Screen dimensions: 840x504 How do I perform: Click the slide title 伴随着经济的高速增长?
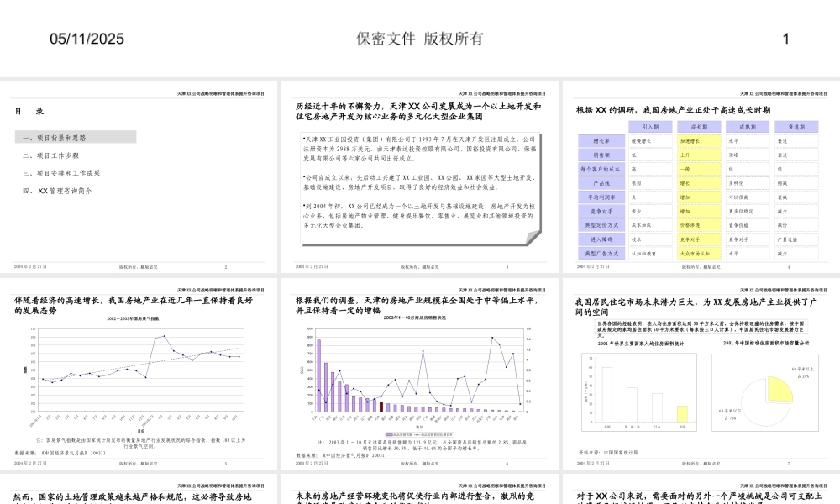click(134, 305)
